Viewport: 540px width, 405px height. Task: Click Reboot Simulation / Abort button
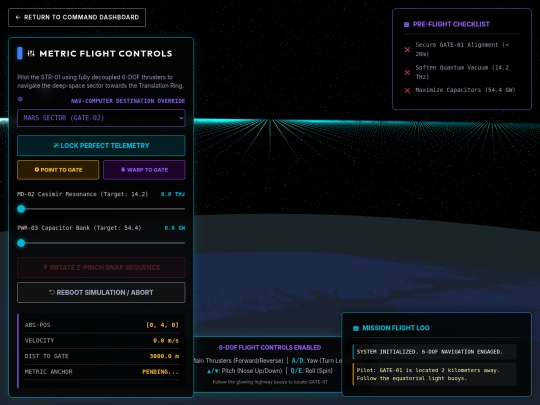click(x=101, y=292)
